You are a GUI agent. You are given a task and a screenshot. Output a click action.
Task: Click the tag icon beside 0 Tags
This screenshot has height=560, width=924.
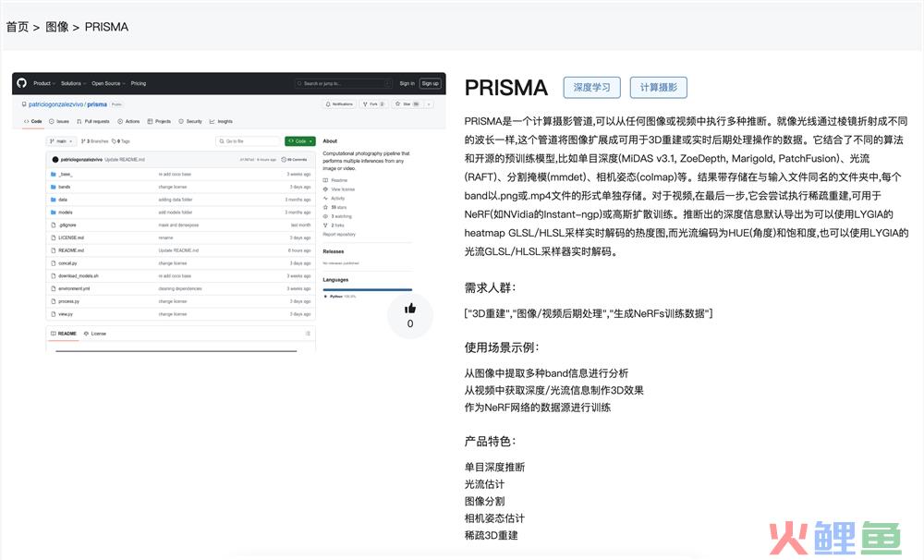click(x=114, y=141)
